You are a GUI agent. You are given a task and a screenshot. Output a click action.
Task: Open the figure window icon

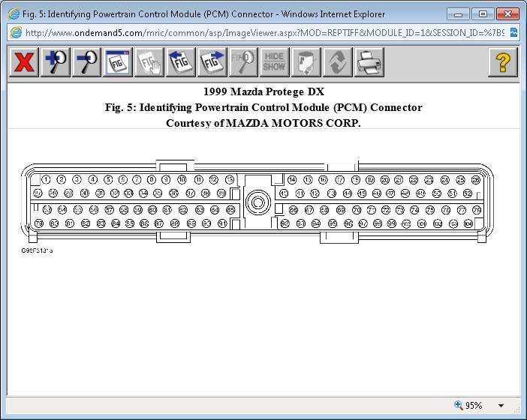point(118,62)
